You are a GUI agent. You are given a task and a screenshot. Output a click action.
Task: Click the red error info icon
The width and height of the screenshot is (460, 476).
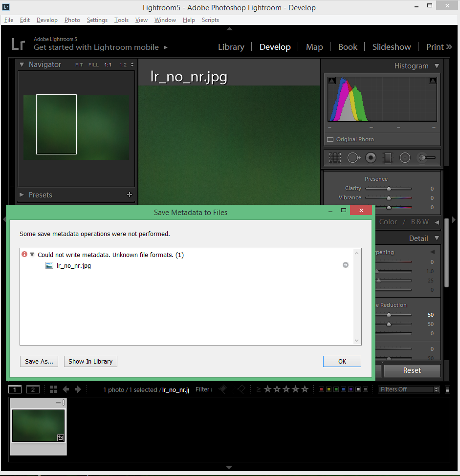[24, 254]
